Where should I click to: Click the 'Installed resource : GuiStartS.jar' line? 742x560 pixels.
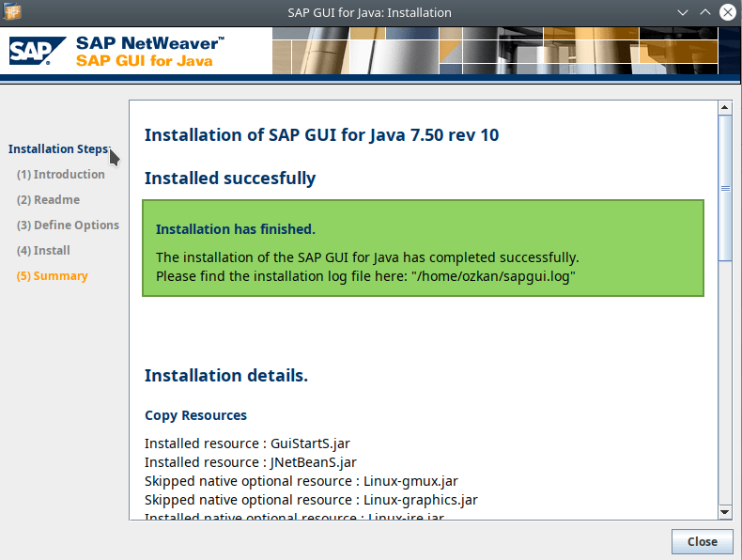tap(247, 443)
